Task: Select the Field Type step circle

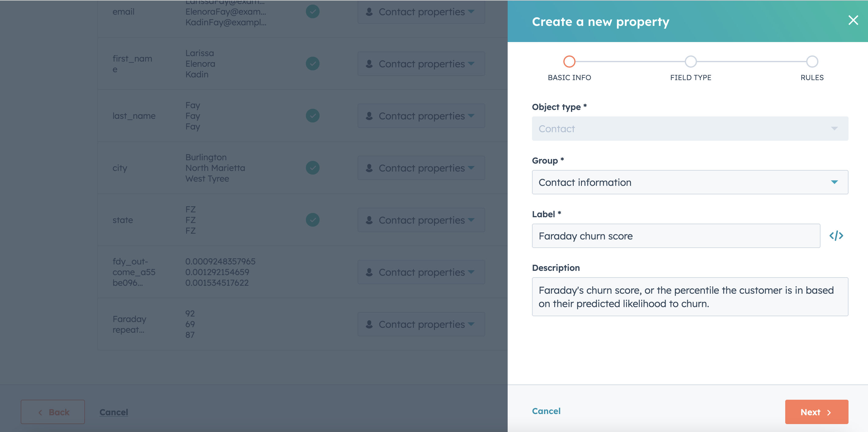Action: click(691, 61)
